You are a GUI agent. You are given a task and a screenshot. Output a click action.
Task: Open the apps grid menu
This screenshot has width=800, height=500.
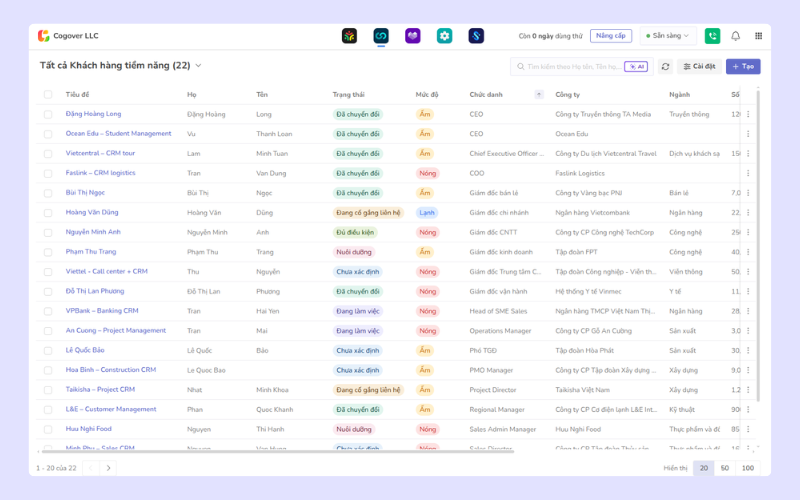coord(759,36)
